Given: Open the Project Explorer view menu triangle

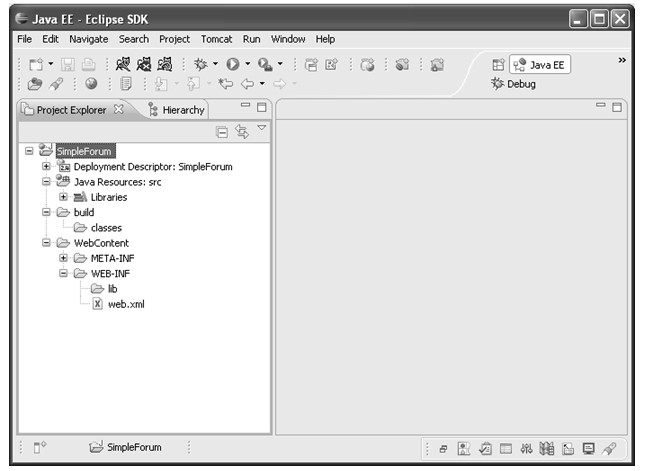Looking at the screenshot, I should pos(262,127).
